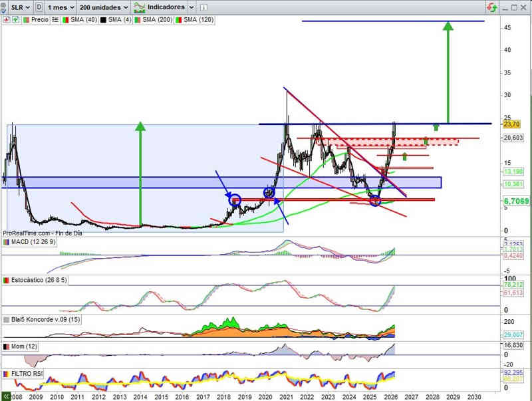Click the 23,70 current price tag
532x401 pixels.
click(511, 124)
